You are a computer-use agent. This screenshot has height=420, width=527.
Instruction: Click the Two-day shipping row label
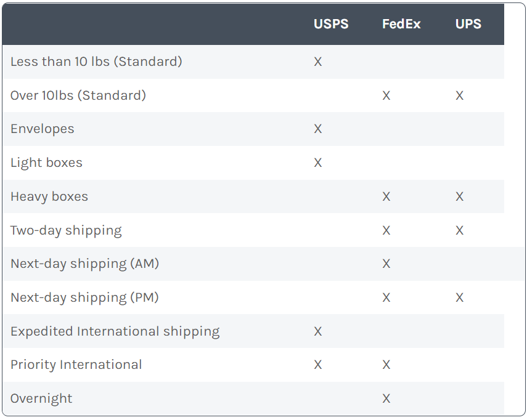pos(66,230)
